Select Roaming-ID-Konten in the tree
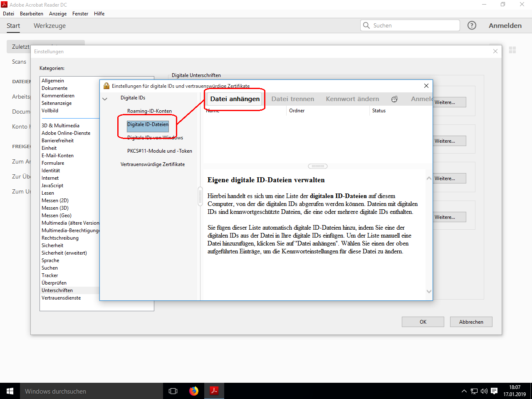The width and height of the screenshot is (532, 399). 149,111
